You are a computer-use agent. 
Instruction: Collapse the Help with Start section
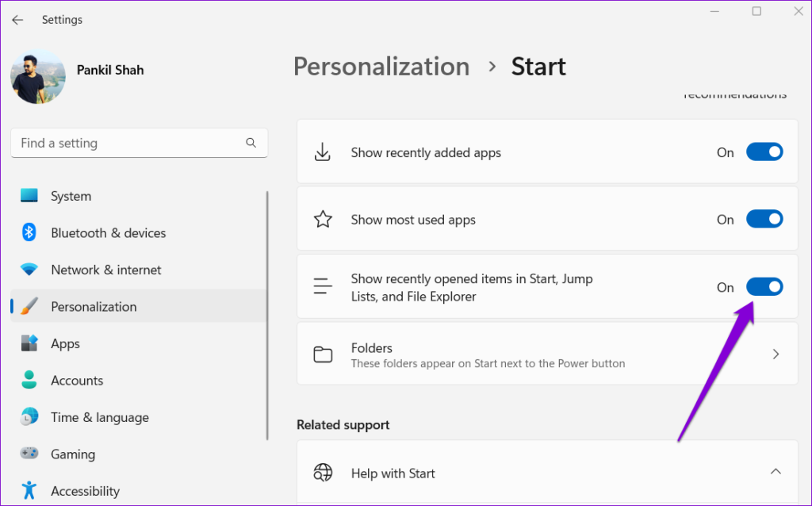[x=776, y=470]
